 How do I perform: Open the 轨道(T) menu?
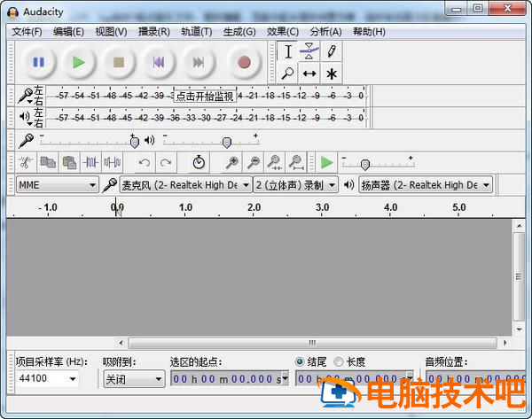pos(197,32)
